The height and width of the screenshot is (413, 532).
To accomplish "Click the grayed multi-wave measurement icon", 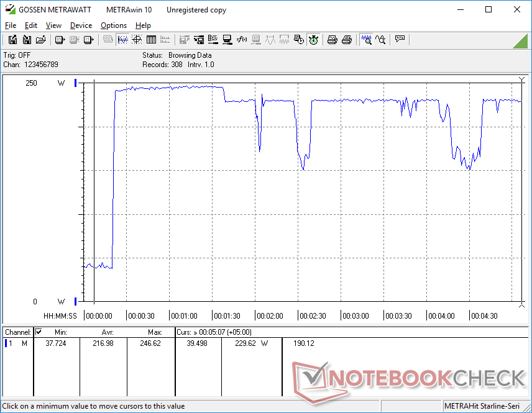I will pyautogui.click(x=284, y=40).
